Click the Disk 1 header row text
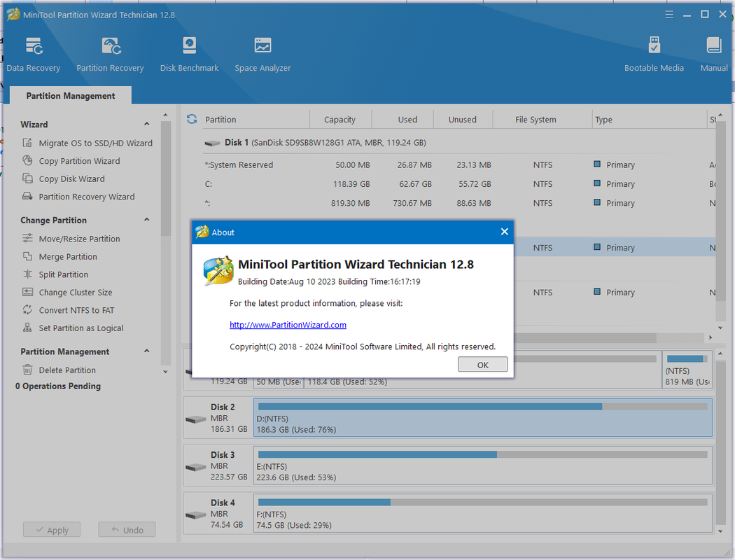Viewport: 735px width, 560px height. click(x=325, y=143)
